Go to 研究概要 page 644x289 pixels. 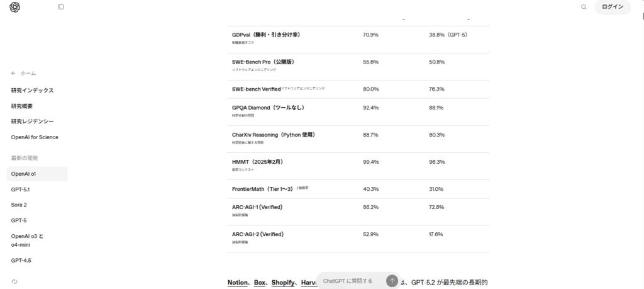point(22,106)
